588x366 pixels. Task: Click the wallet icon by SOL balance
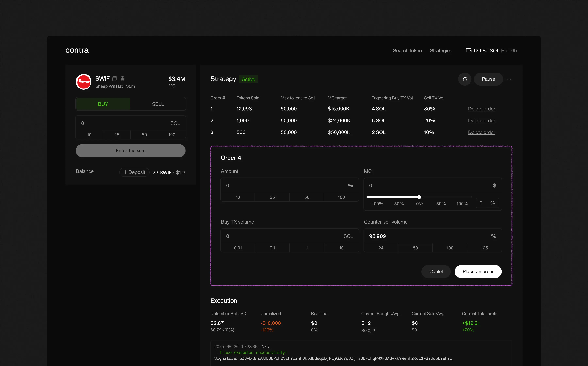pyautogui.click(x=468, y=50)
